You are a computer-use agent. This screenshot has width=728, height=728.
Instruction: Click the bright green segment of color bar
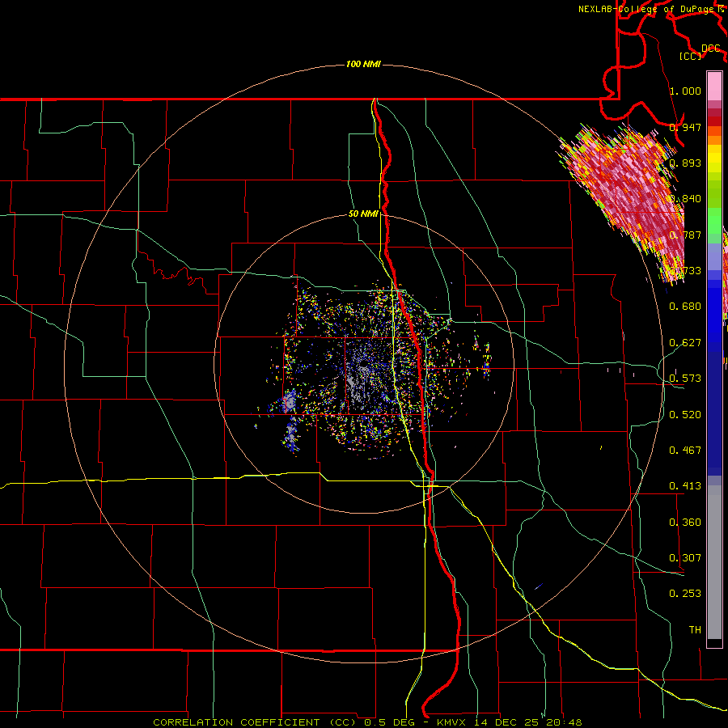pos(714,221)
